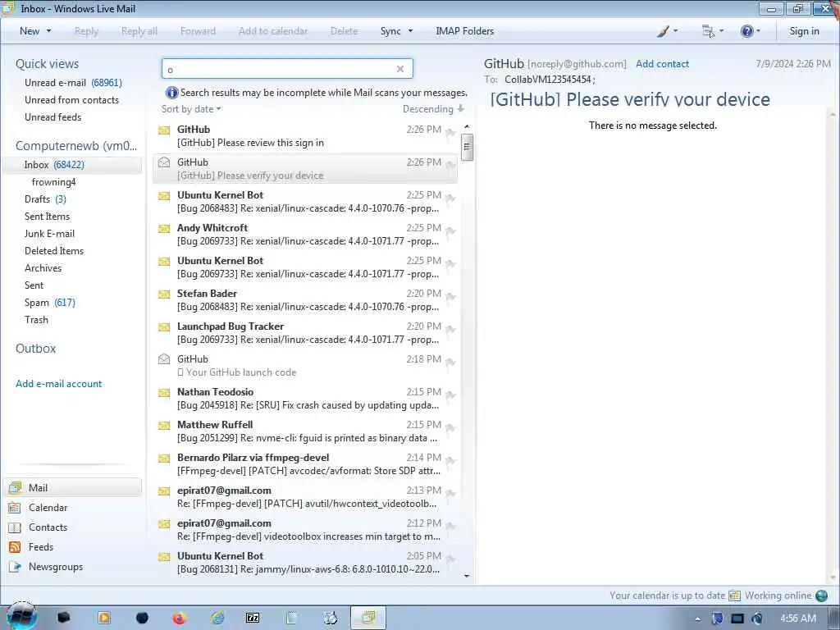Click the blue Help icon

[746, 31]
